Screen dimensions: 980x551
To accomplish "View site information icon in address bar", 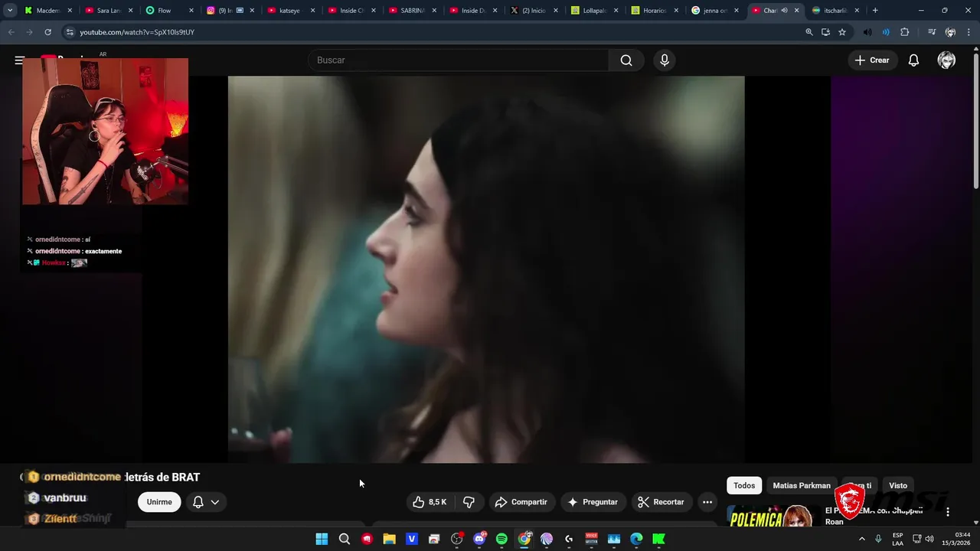I will pos(70,32).
